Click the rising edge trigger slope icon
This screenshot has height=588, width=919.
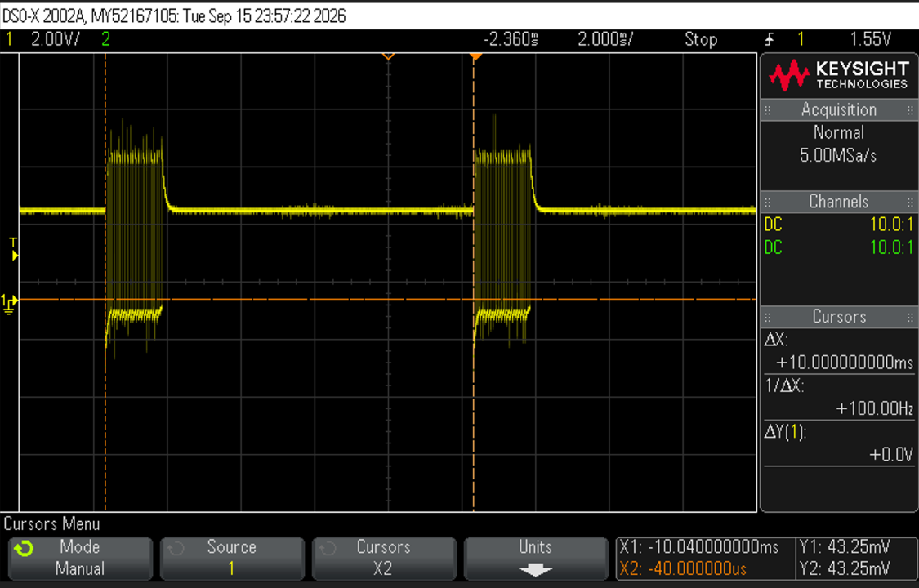click(x=770, y=39)
